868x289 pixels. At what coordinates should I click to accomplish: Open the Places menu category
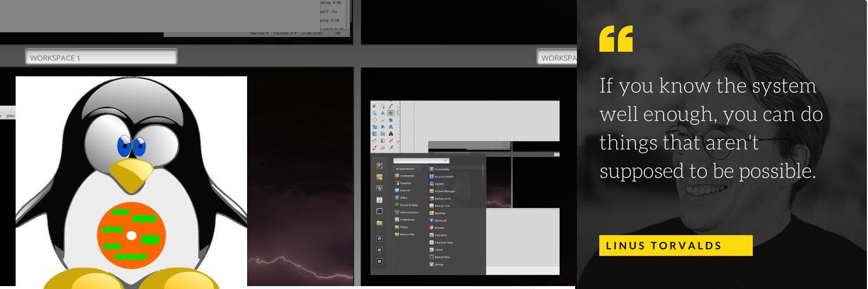click(x=402, y=227)
